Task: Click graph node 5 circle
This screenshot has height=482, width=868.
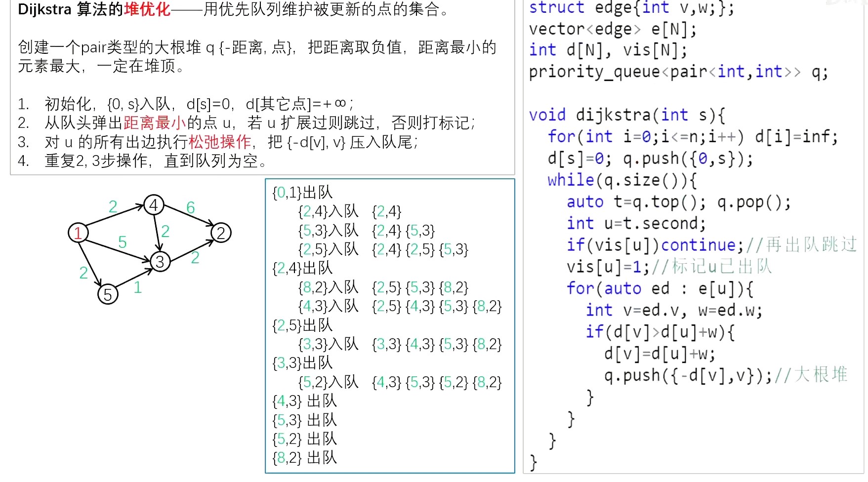Action: click(108, 294)
